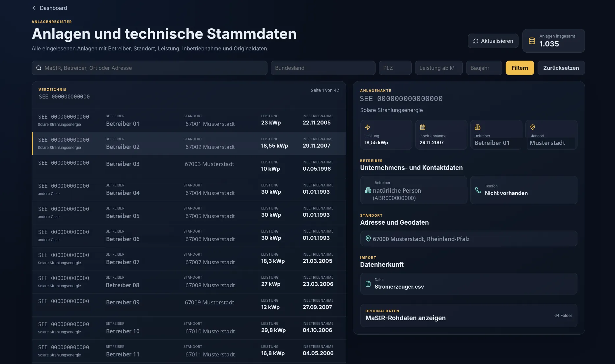
Task: Select the Betreiber 03 row
Action: (x=189, y=167)
